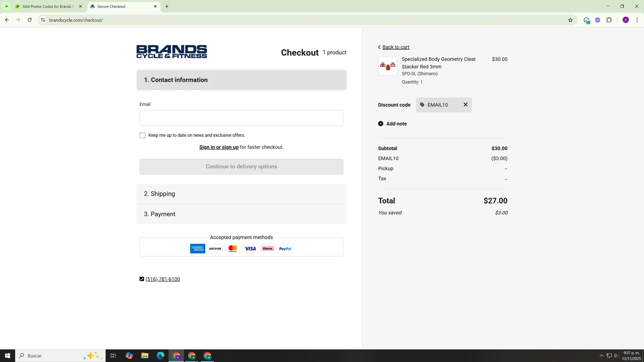Open the Chrome three-dot menu

[637, 20]
